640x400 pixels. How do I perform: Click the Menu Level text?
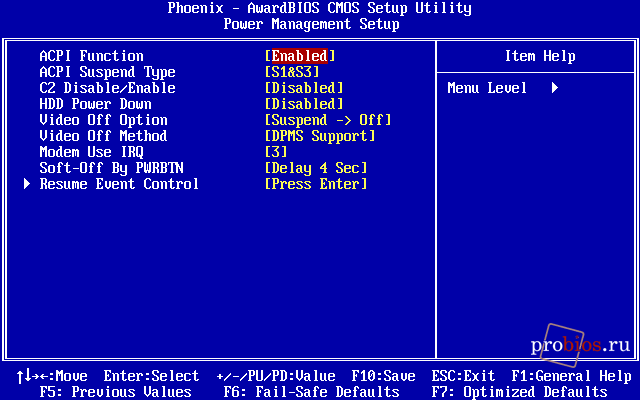[x=487, y=88]
